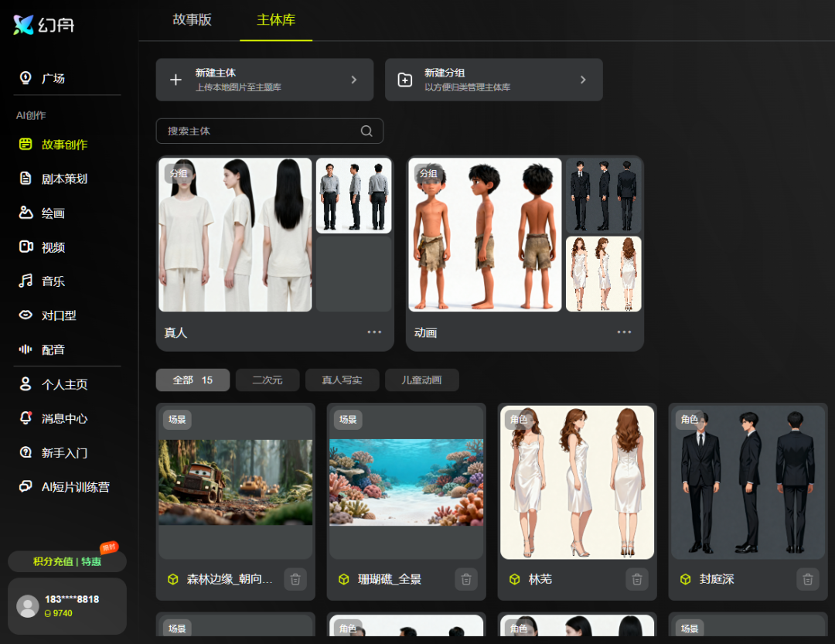835x644 pixels.
Task: Open the 封庭深 character thumbnail
Action: point(748,482)
